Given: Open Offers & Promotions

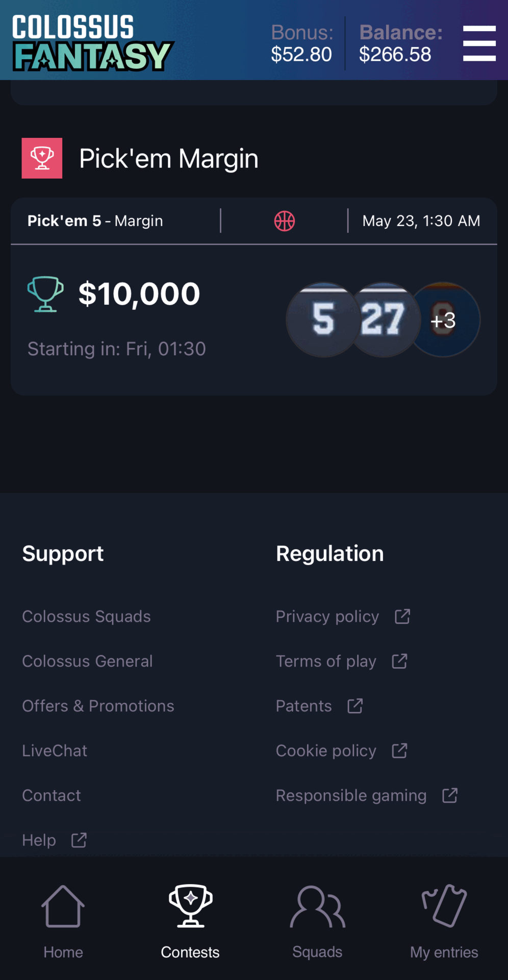Looking at the screenshot, I should click(x=98, y=706).
